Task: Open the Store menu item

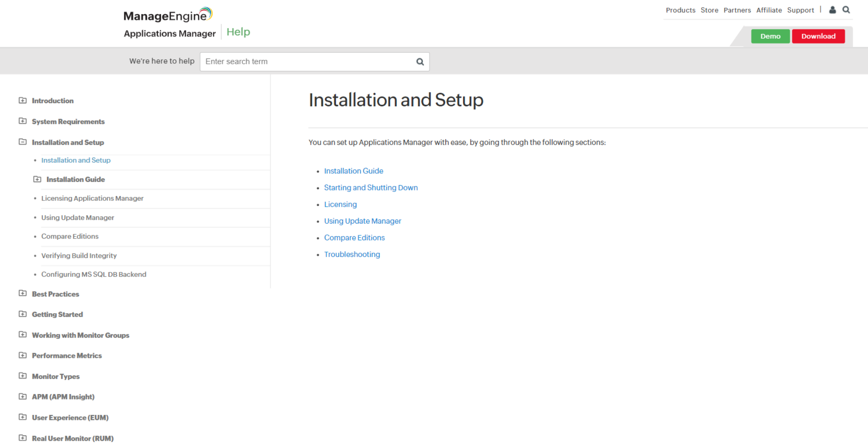Action: 709,10
